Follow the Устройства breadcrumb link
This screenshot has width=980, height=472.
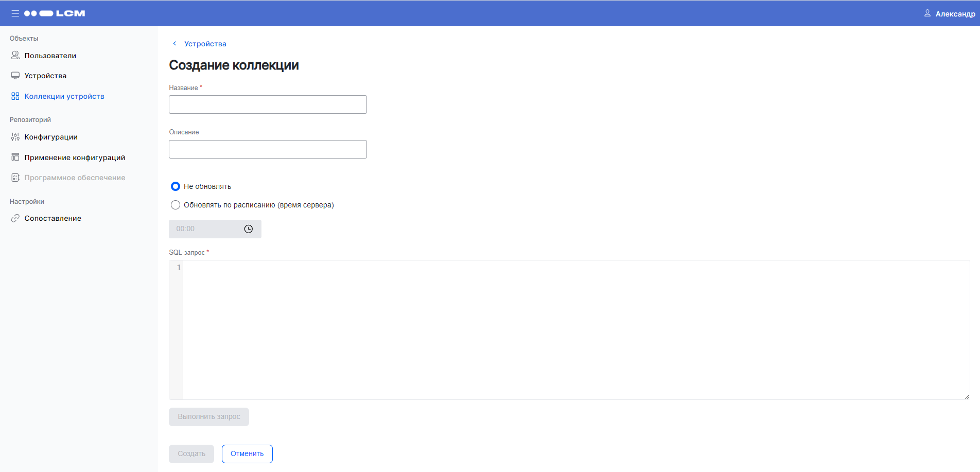205,44
